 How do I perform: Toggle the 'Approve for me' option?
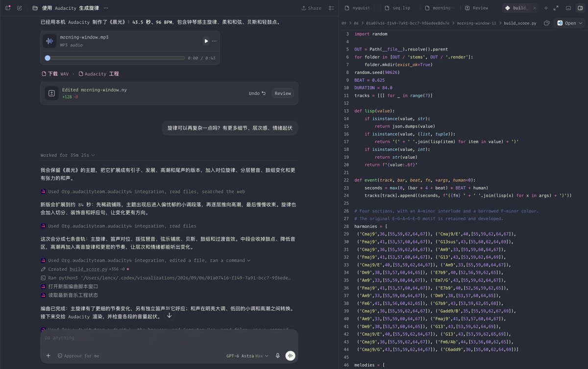tap(78, 356)
